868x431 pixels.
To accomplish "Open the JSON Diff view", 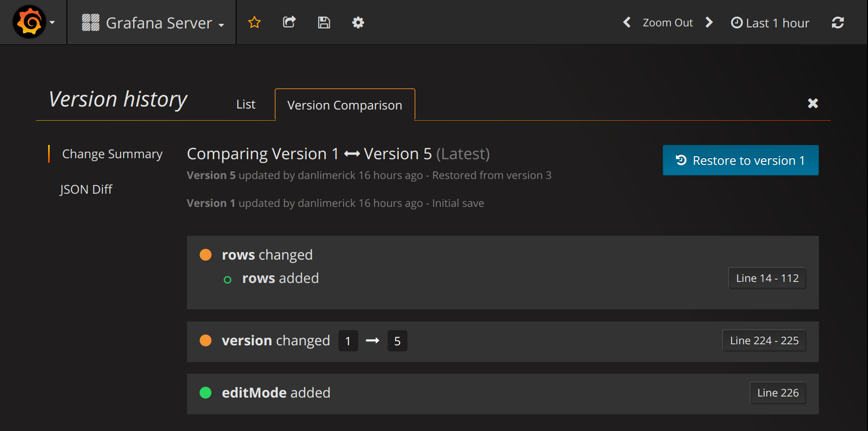I will pyautogui.click(x=86, y=189).
